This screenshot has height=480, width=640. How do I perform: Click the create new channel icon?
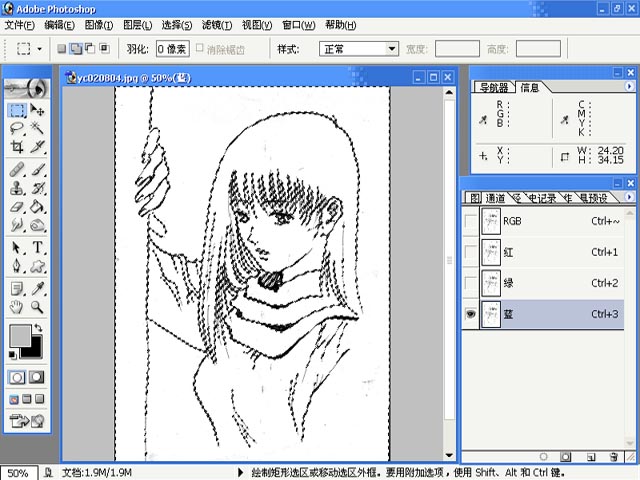point(591,457)
